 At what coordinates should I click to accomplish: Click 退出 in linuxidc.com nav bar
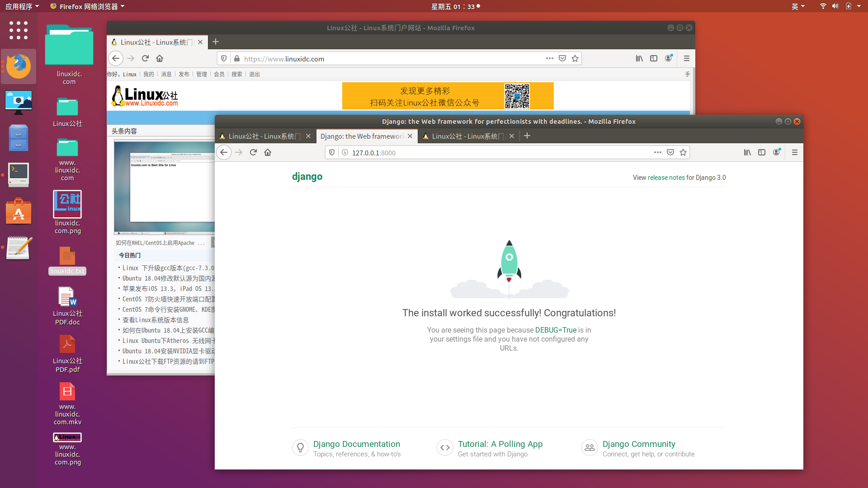pos(255,75)
